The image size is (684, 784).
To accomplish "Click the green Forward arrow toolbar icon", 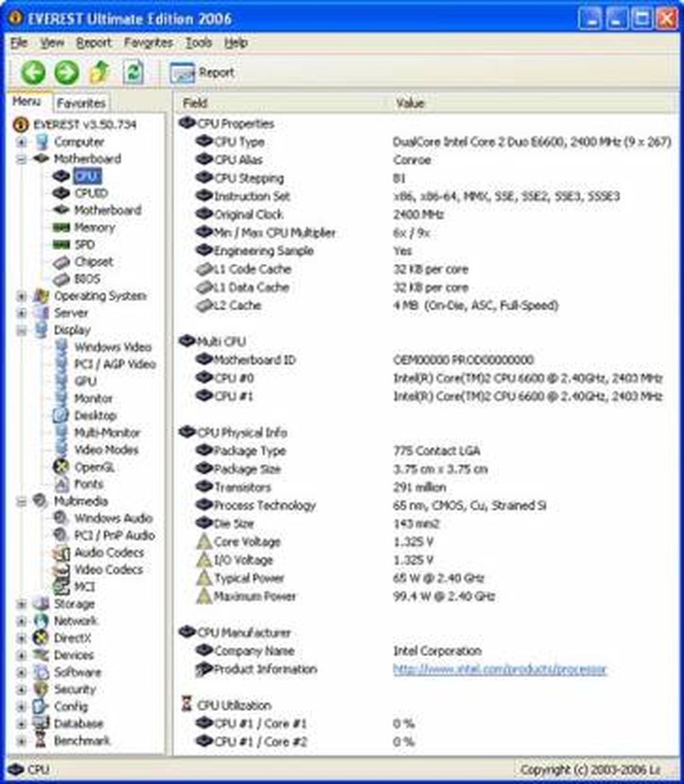I will 67,73.
